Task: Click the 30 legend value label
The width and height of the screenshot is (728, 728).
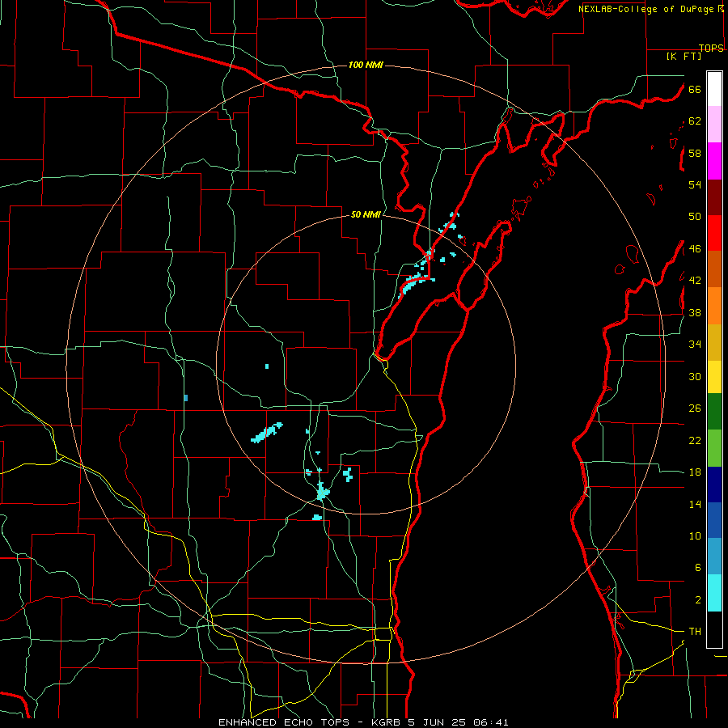Action: [695, 376]
